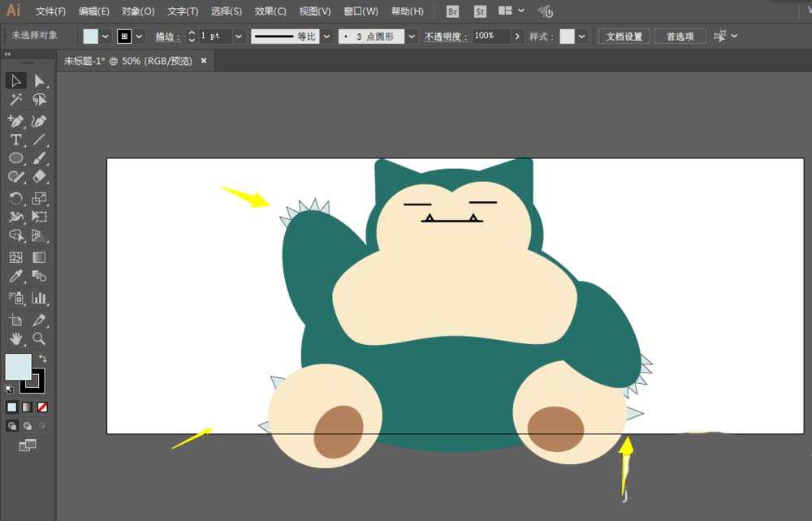Open the 对象(O) menu
The height and width of the screenshot is (521, 812).
click(x=138, y=11)
